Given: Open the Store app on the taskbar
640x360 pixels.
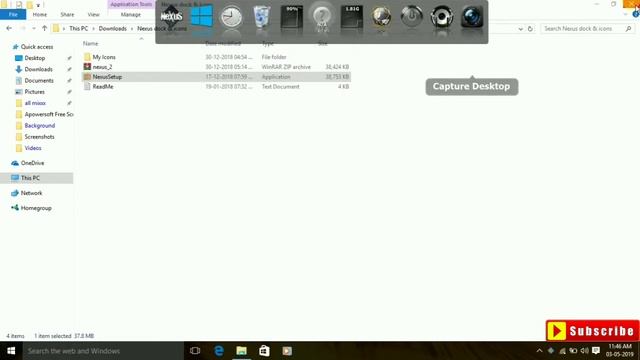Looking at the screenshot, I should pyautogui.click(x=264, y=351).
